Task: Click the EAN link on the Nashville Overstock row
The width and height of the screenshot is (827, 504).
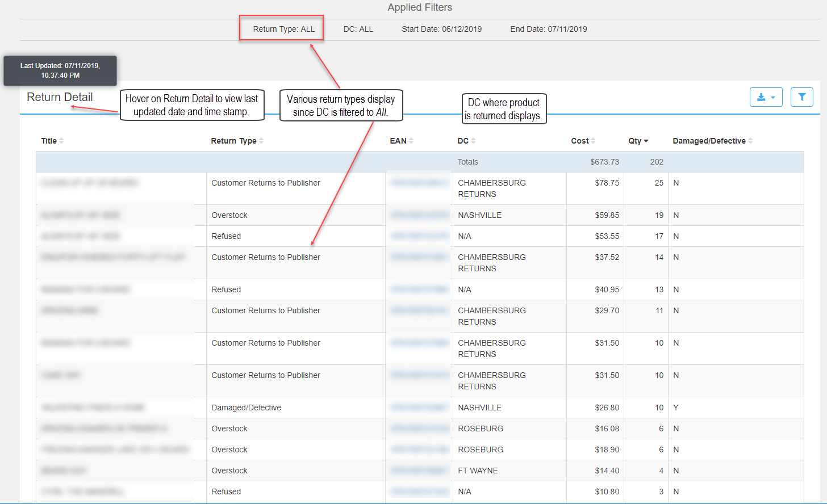Action: tap(419, 215)
